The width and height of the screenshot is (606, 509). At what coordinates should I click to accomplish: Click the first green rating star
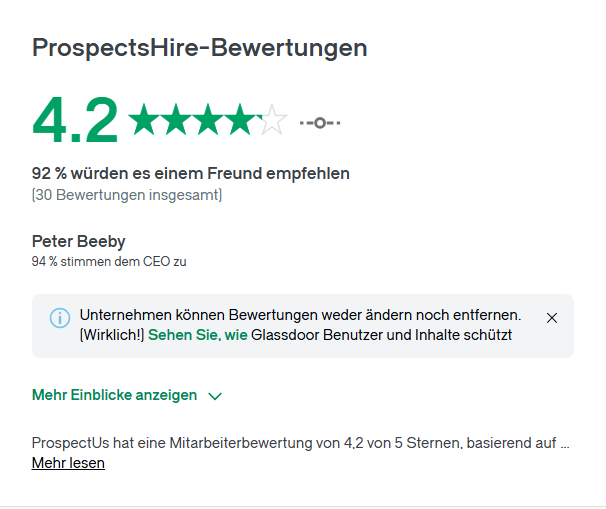coord(144,119)
